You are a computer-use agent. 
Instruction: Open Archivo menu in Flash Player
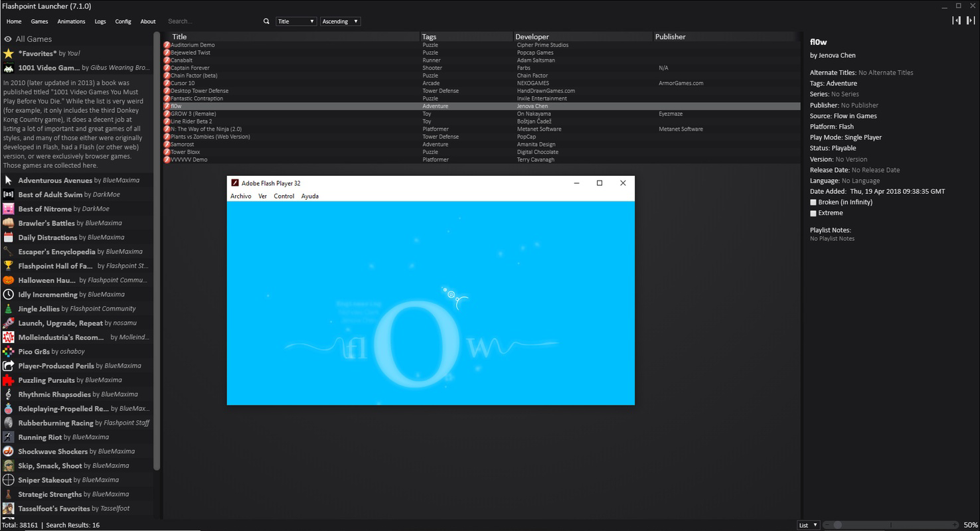[x=241, y=196]
